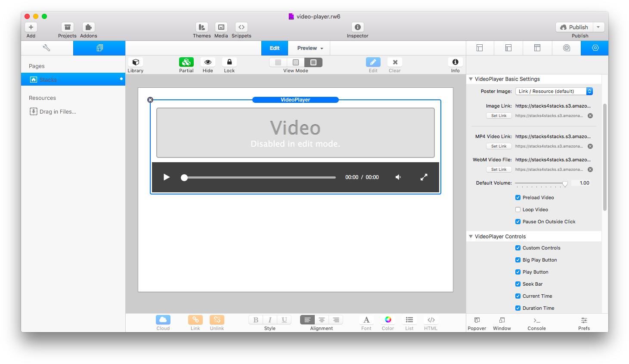Image resolution: width=629 pixels, height=364 pixels.
Task: Collapse VideoPlayer Basic Settings section
Action: pos(471,79)
